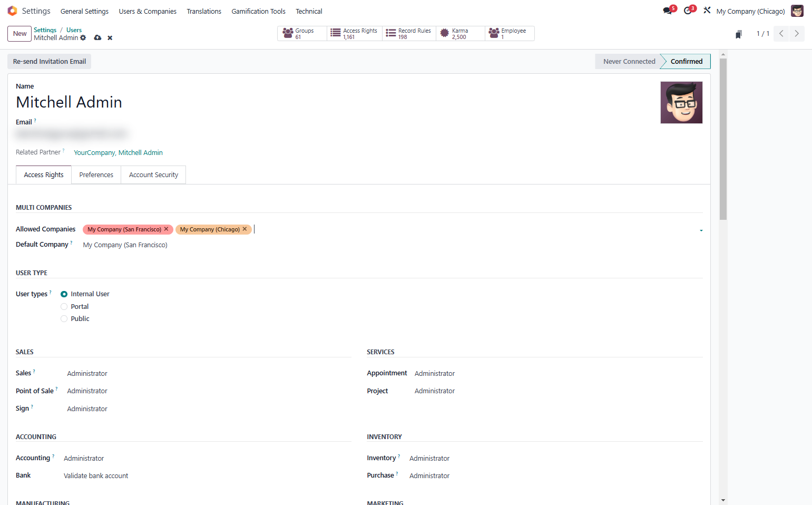Go to the Users breadcrumb
Viewport: 812px width, 505px height.
pyautogui.click(x=74, y=30)
